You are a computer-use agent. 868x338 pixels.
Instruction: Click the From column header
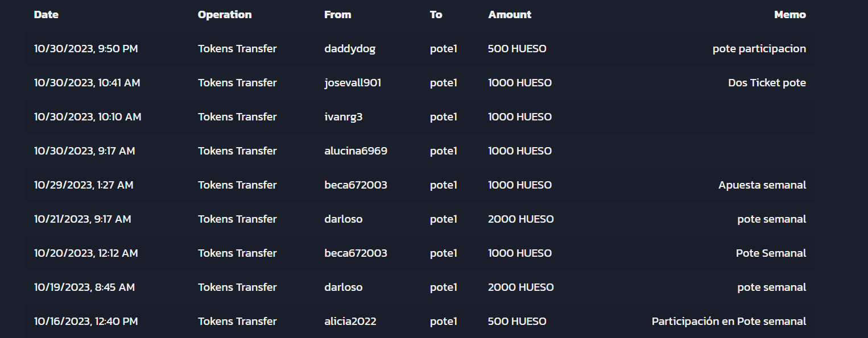point(338,15)
